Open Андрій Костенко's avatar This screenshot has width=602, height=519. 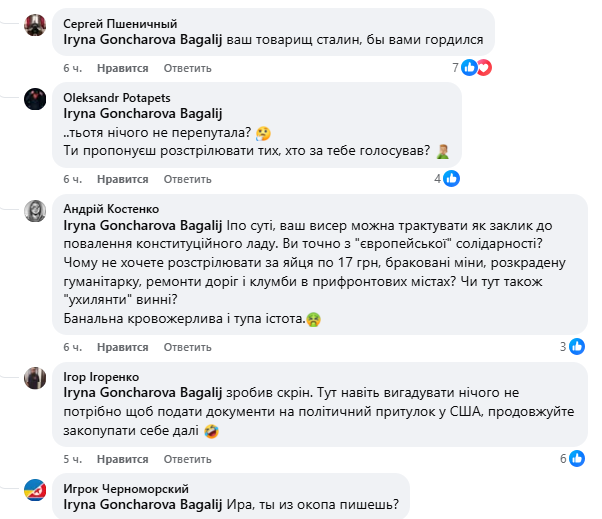(35, 210)
